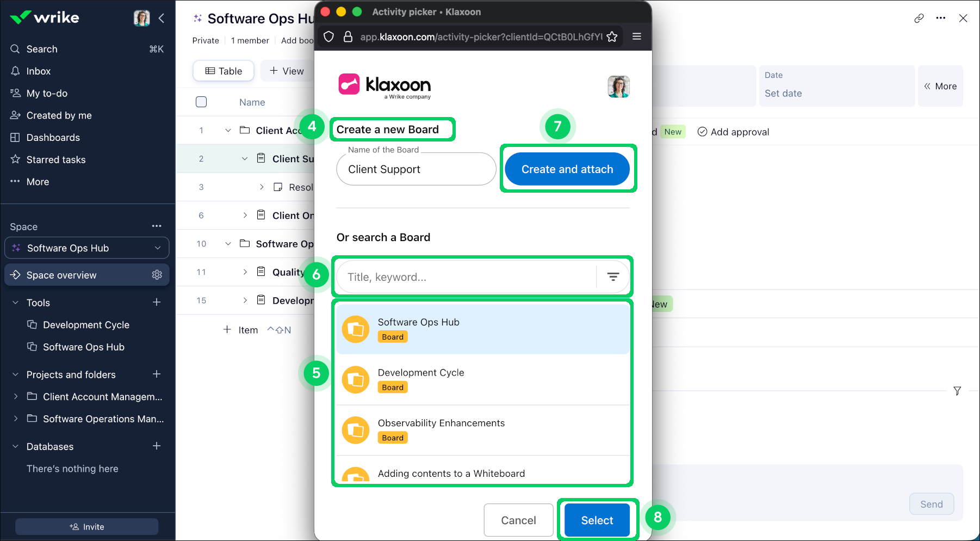The width and height of the screenshot is (980, 541).
Task: Click the Klaxoon URL address field
Action: coord(481,37)
